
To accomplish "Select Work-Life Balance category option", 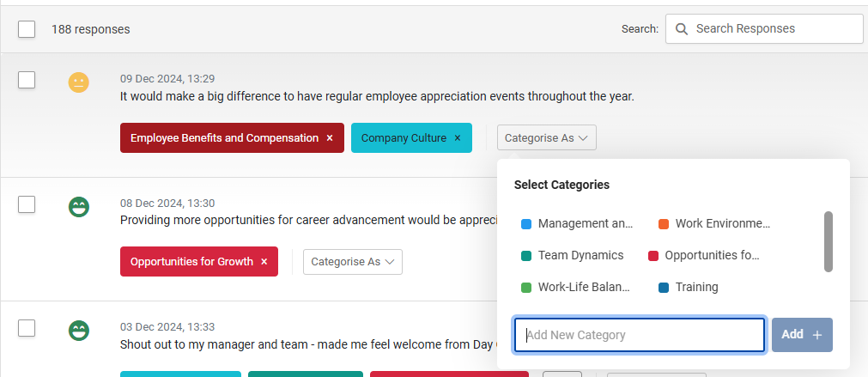I will coord(576,288).
